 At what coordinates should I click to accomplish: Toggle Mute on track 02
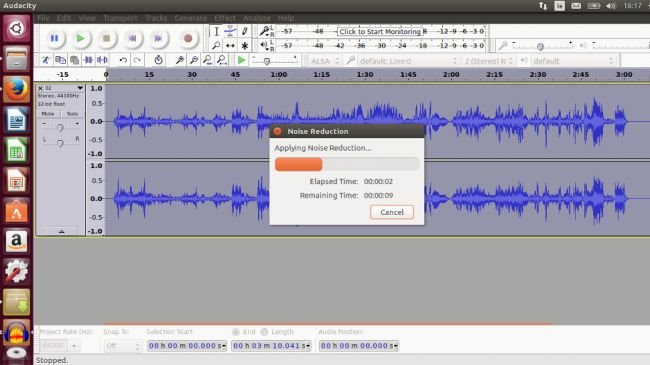pos(48,114)
